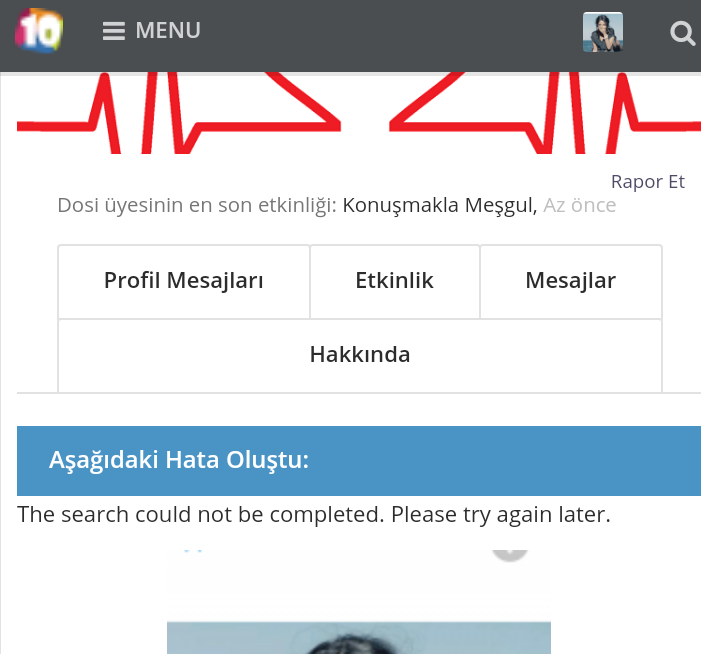Click the Rapor Et link

pyautogui.click(x=648, y=181)
